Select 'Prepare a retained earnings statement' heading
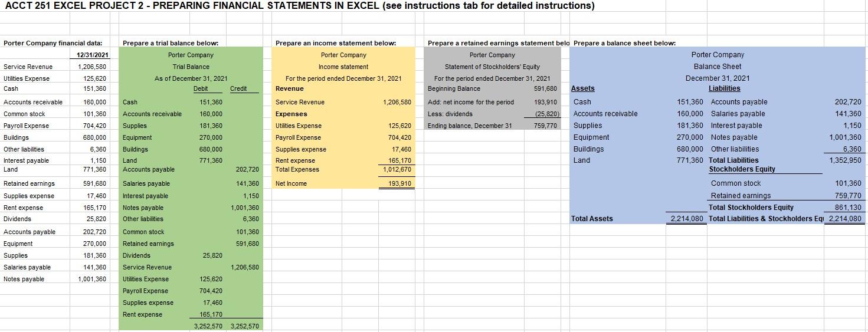Viewport: 868px width, 332px height. click(x=498, y=43)
